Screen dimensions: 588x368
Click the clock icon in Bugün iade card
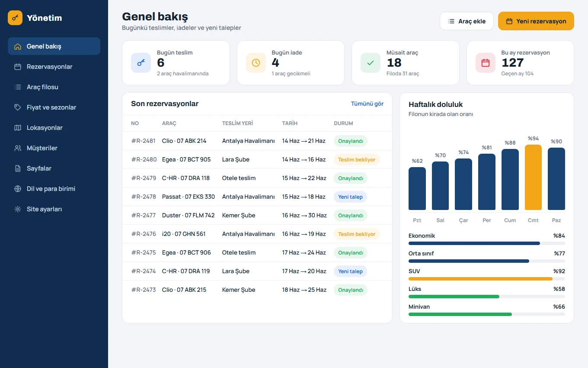[x=256, y=63]
